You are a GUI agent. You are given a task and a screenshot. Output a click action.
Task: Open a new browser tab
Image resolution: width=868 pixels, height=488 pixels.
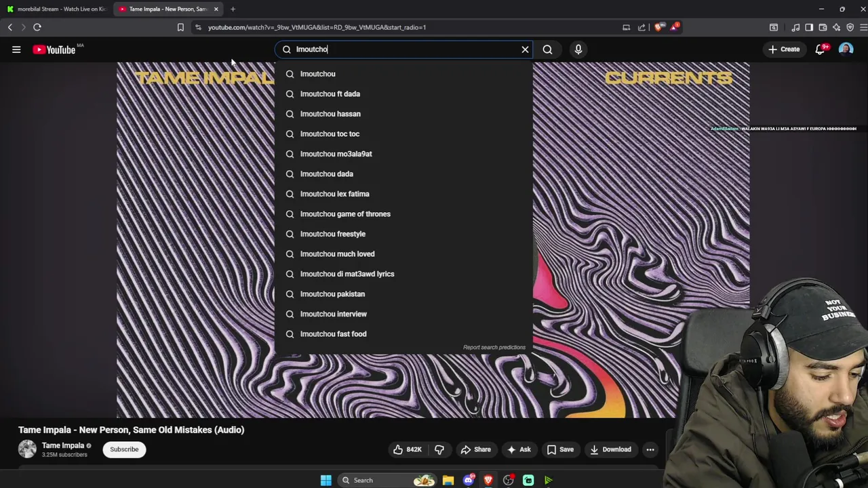233,9
